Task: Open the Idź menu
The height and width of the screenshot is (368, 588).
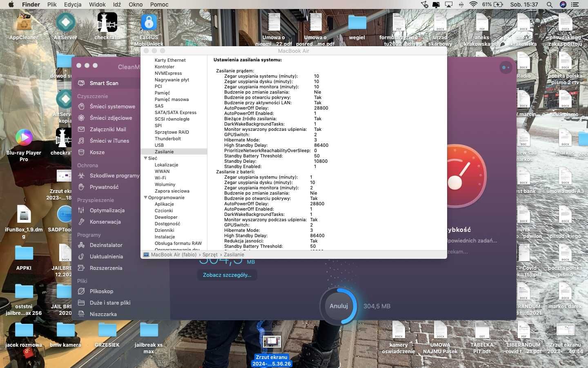Action: (117, 4)
